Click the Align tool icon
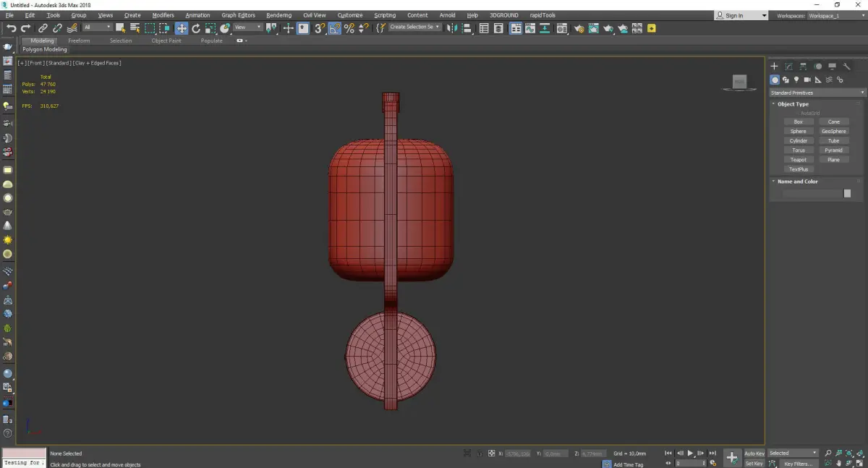868x468 pixels. click(x=467, y=28)
